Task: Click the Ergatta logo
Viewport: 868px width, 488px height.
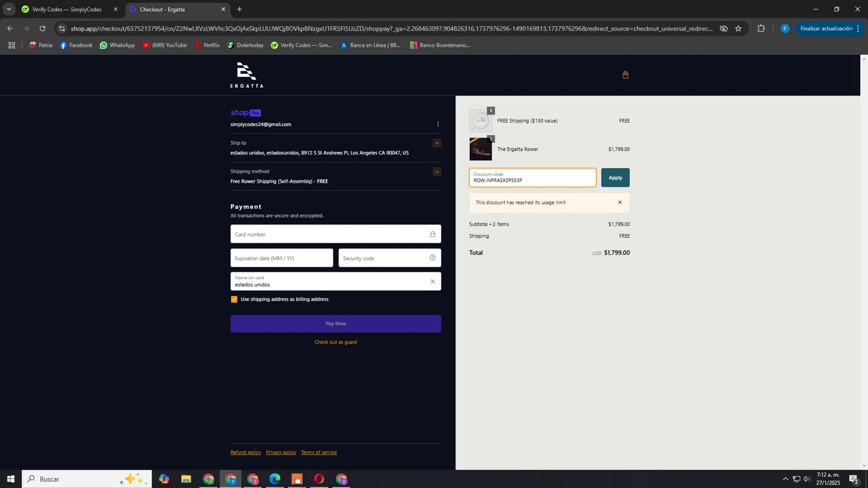Action: click(247, 75)
